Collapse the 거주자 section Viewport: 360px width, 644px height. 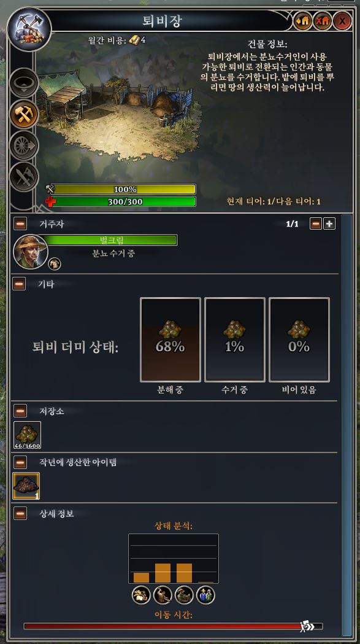(20, 224)
